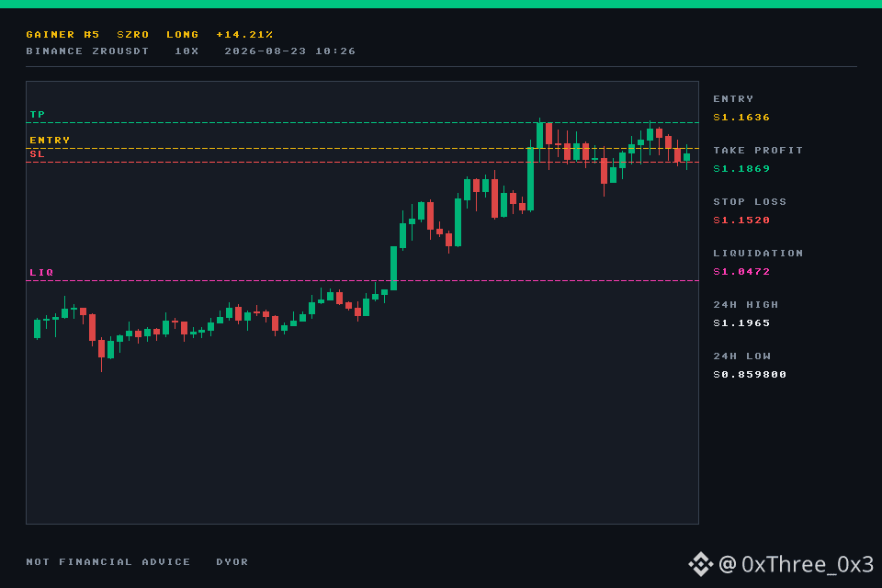Image resolution: width=882 pixels, height=588 pixels.
Task: Click the 24h high value '$1.1965'
Action: pos(741,323)
